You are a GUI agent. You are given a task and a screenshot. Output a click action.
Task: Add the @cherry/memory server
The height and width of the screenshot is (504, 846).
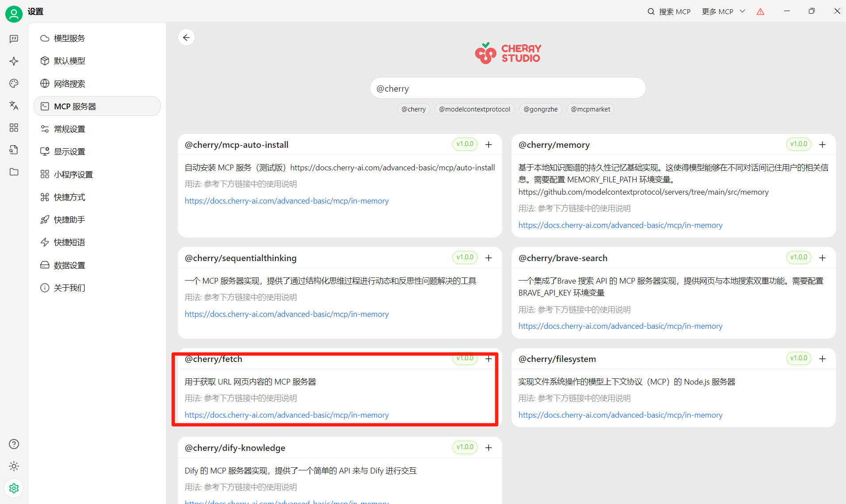click(823, 145)
